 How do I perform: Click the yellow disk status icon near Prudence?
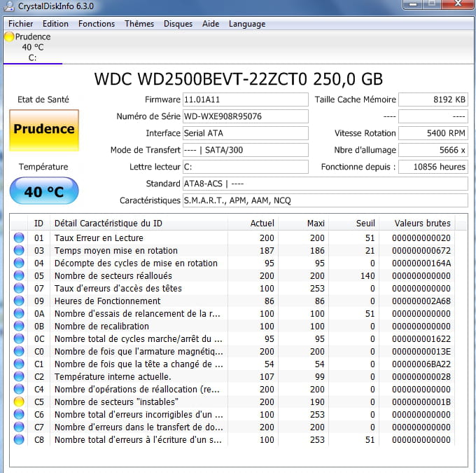pyautogui.click(x=9, y=36)
